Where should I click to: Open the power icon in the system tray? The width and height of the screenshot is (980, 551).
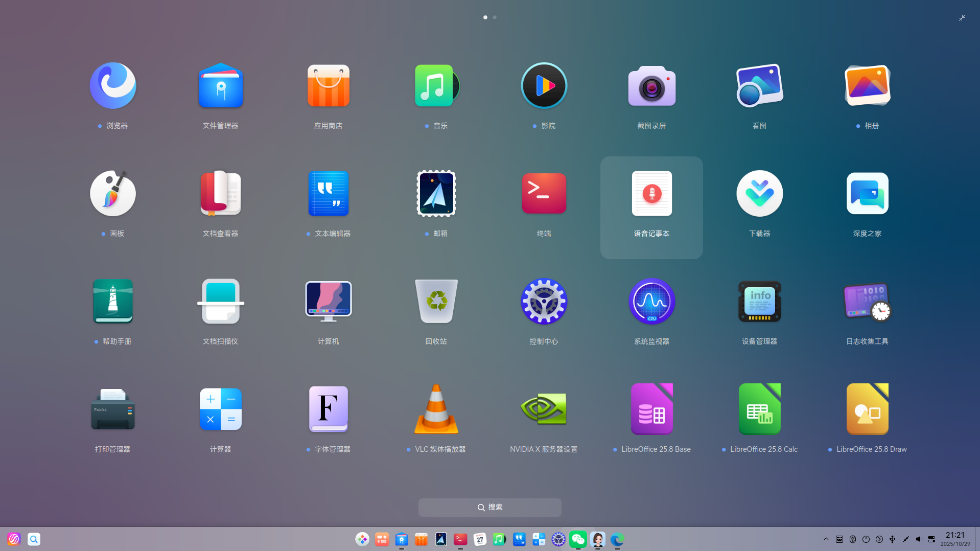[866, 539]
